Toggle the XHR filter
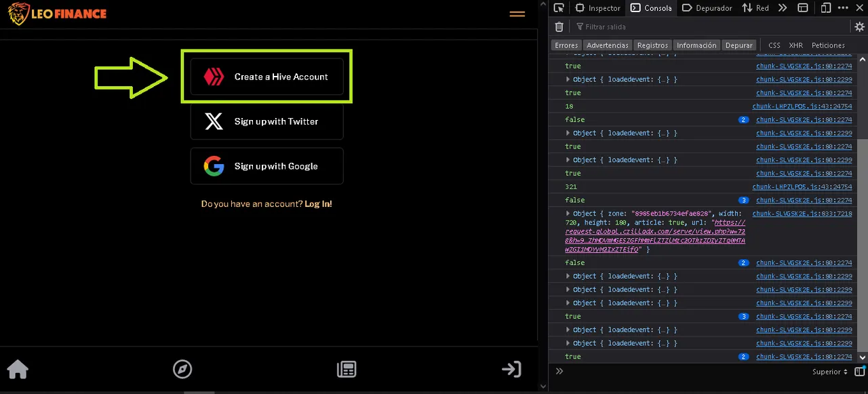The image size is (868, 394). (x=796, y=45)
